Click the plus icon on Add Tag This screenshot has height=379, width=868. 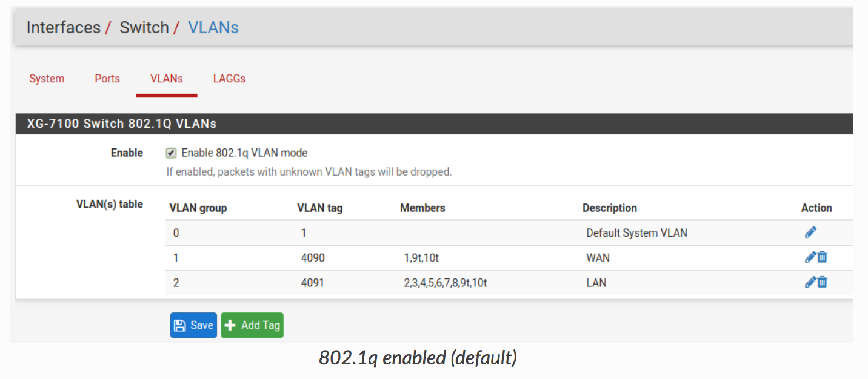pos(230,326)
